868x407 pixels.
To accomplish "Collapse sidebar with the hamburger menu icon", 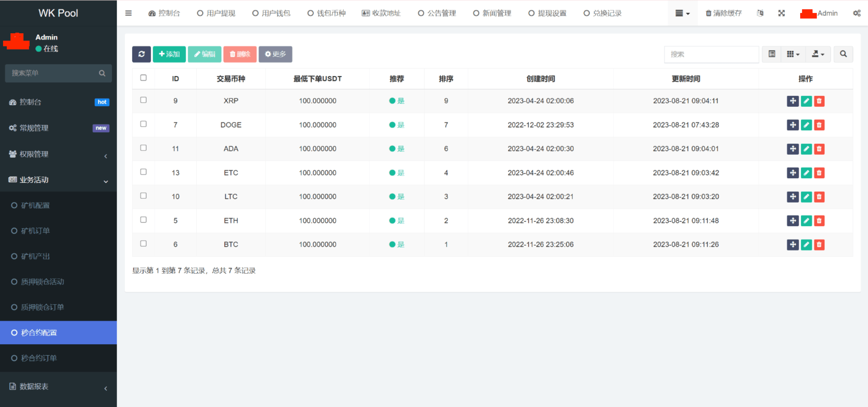I will (129, 13).
